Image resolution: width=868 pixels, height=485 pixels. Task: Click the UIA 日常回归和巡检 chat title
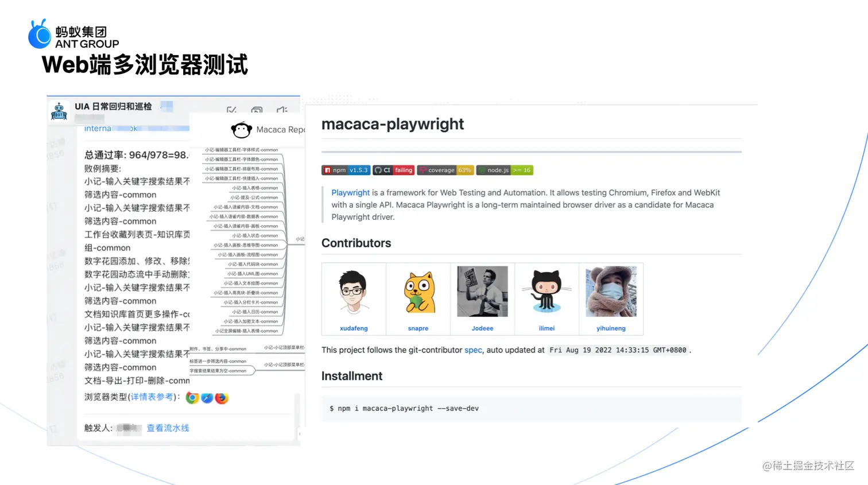point(113,107)
